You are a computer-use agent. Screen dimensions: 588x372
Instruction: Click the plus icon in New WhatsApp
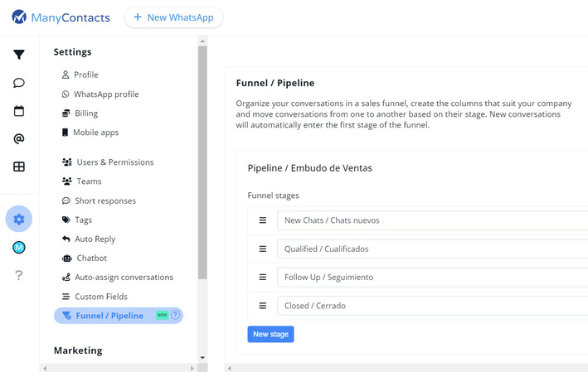pos(138,17)
